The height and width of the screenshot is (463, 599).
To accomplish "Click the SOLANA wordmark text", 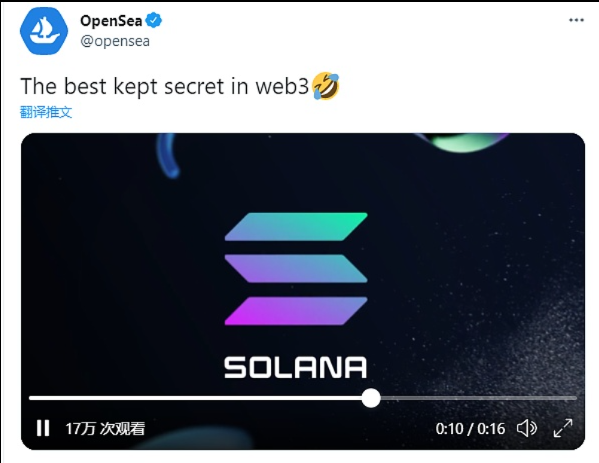I will 296,367.
